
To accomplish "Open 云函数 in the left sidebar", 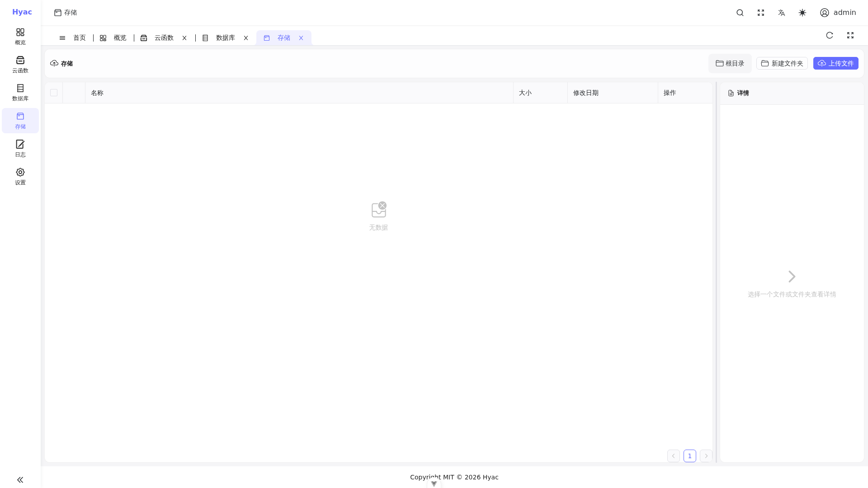I will tap(20, 65).
